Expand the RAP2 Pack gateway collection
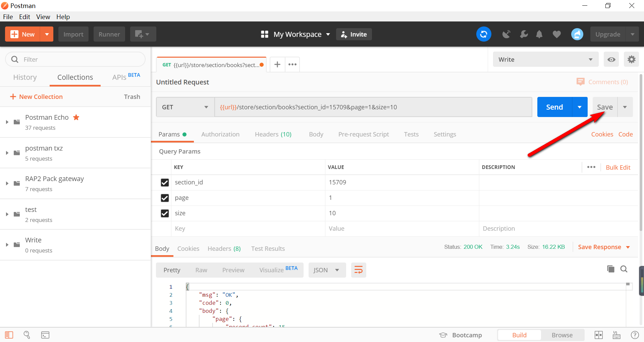The image size is (644, 342). pos(7,183)
